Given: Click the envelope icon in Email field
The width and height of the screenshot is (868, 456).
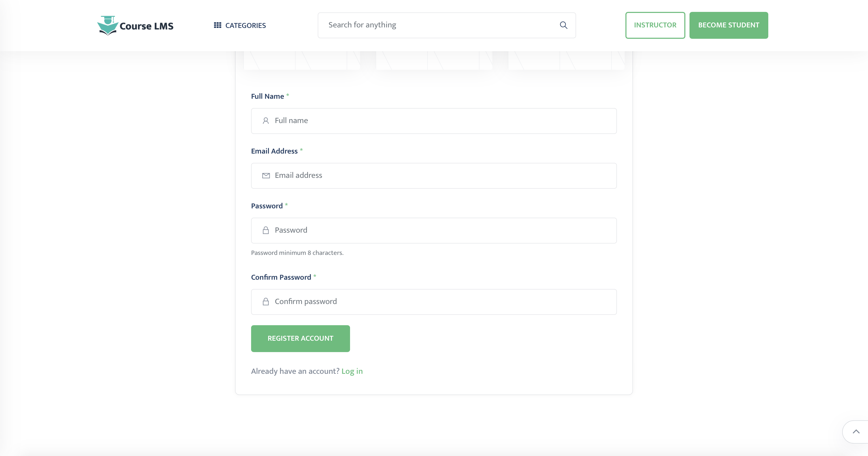Looking at the screenshot, I should (x=266, y=175).
